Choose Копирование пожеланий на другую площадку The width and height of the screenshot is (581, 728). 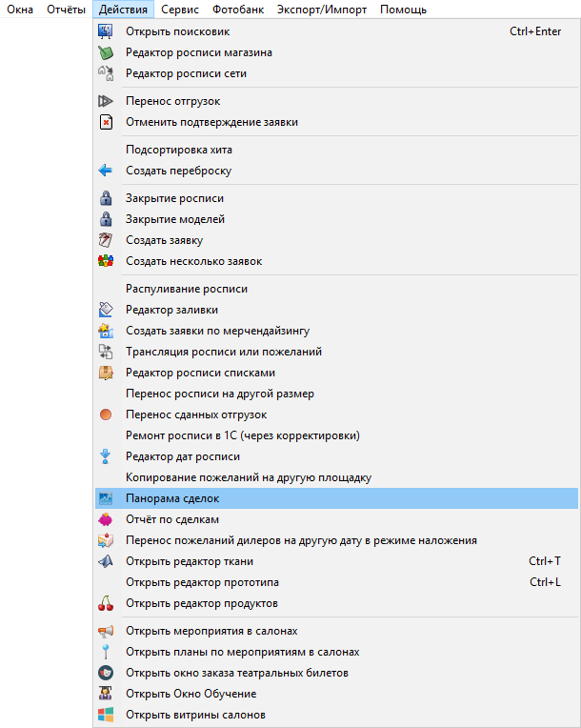coord(336,477)
